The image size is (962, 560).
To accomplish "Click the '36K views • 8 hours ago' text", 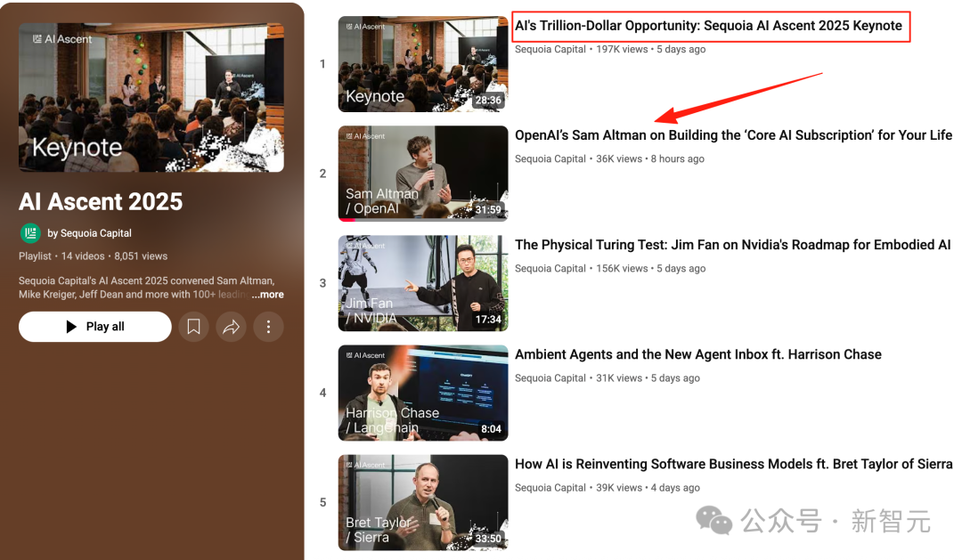I will click(650, 158).
